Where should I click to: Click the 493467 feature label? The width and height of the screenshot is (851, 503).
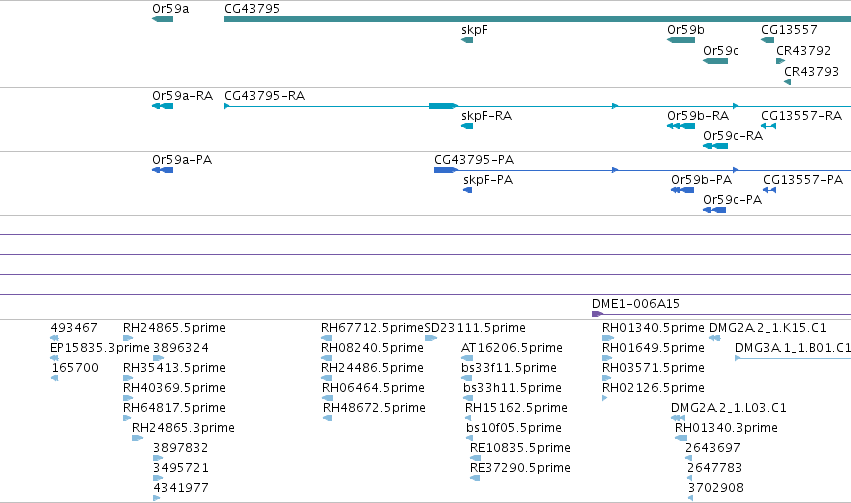[x=74, y=328]
